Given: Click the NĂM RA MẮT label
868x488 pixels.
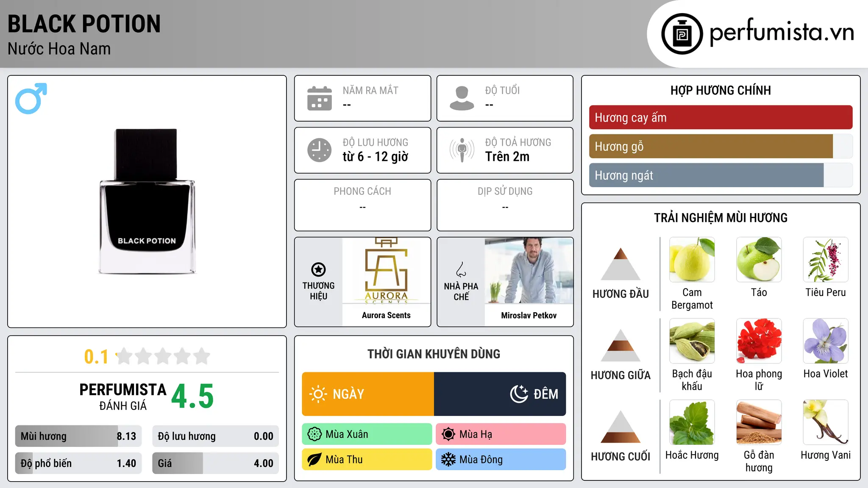Looking at the screenshot, I should (370, 90).
